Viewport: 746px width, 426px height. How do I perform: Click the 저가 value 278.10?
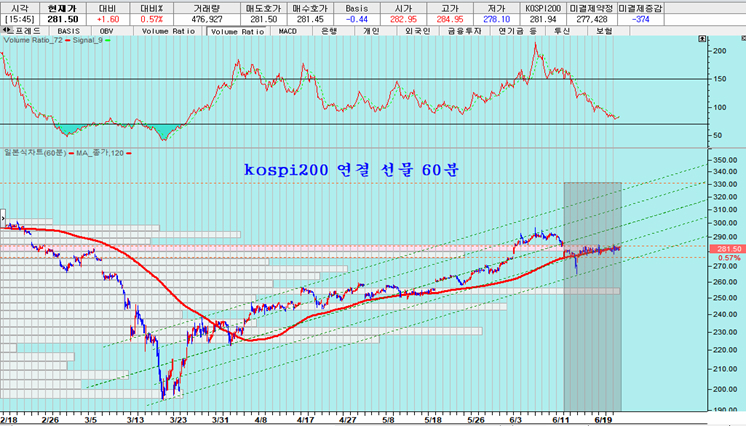pyautogui.click(x=496, y=20)
